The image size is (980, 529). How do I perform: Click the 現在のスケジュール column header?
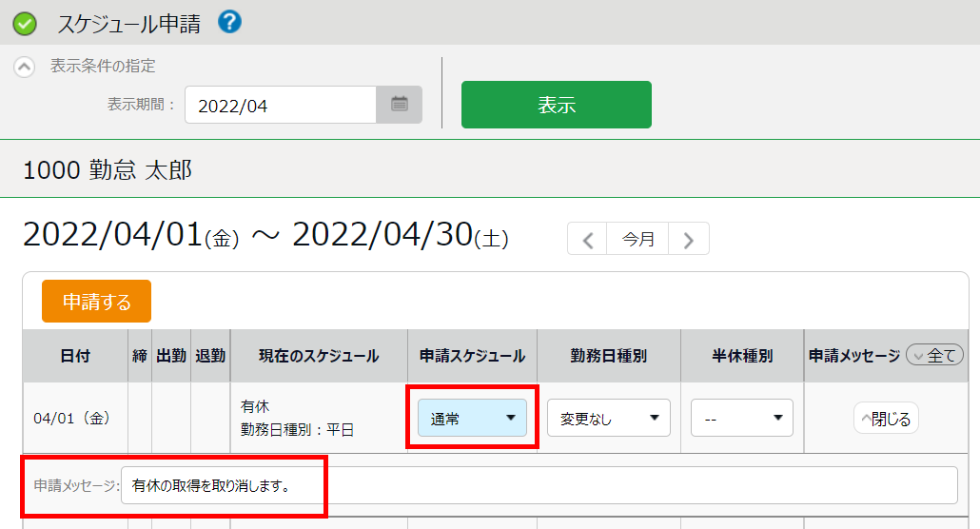pyautogui.click(x=319, y=356)
